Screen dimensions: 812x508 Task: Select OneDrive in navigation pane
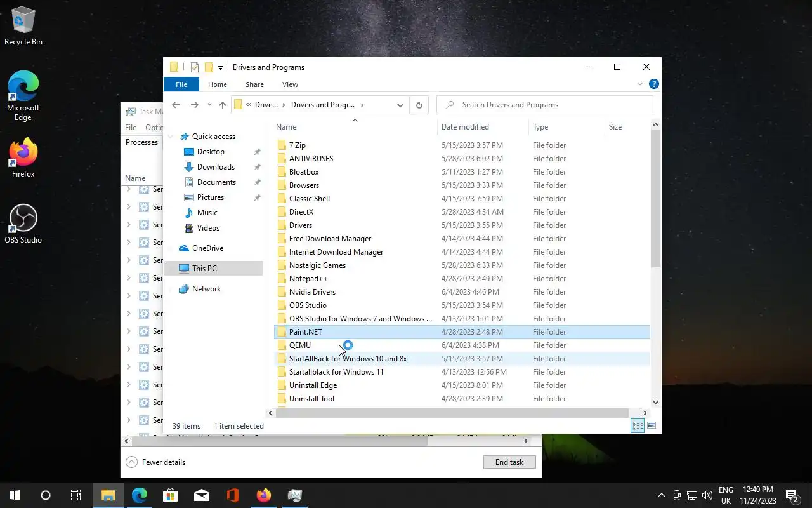207,248
